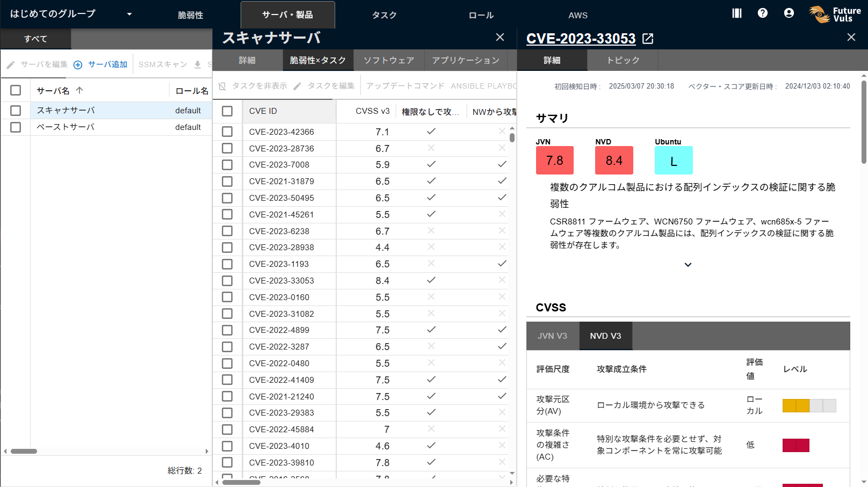Click the yellow 攻撃元区分 level bar

pyautogui.click(x=809, y=405)
